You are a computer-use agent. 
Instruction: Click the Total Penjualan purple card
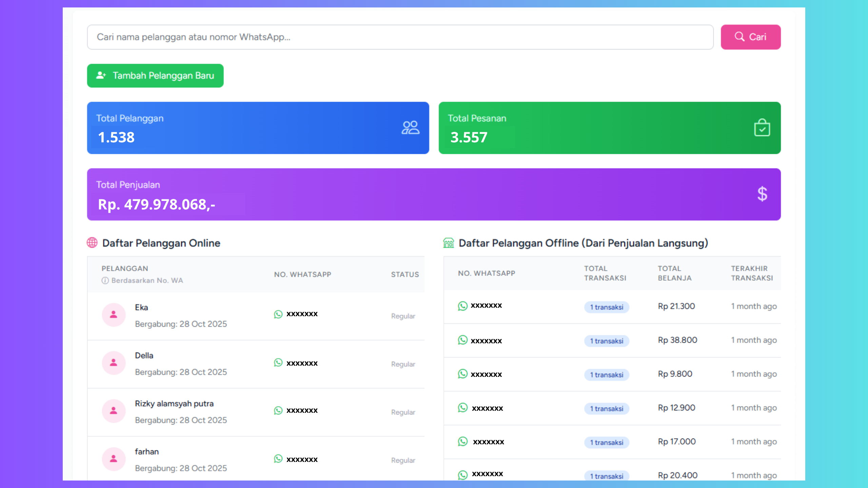coord(434,194)
